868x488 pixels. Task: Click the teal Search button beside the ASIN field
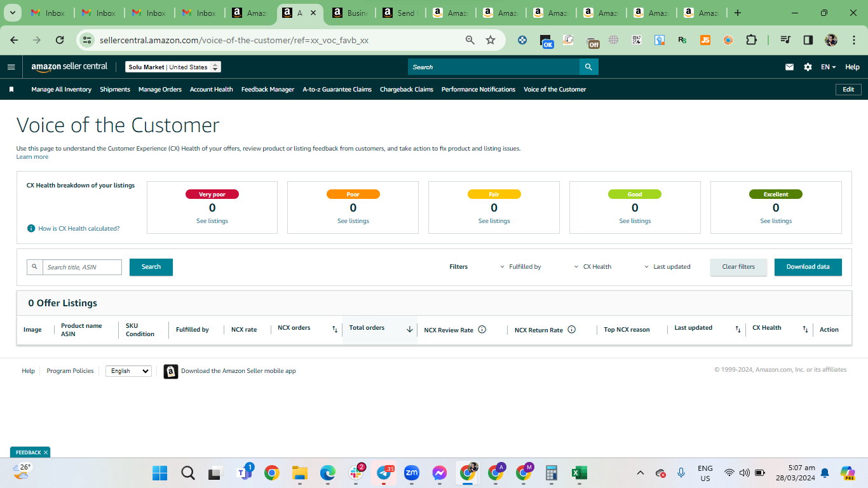(151, 267)
